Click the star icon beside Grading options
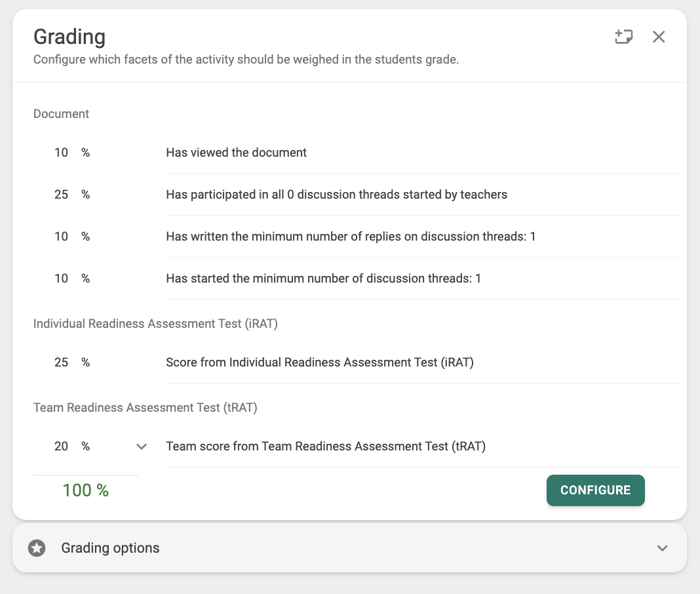The image size is (700, 594). click(37, 548)
